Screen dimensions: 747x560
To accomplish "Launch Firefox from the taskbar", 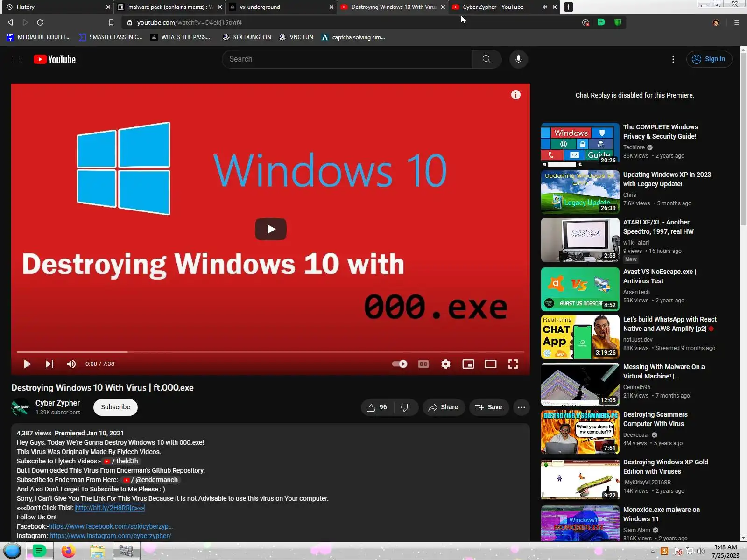I will tap(68, 551).
